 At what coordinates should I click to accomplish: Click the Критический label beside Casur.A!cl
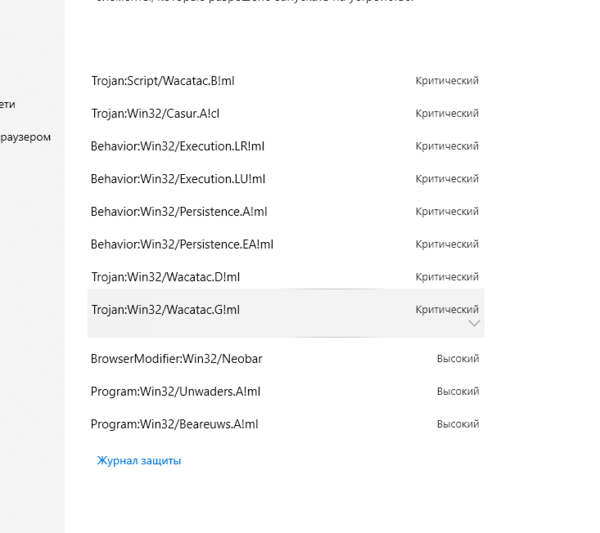pos(447,114)
